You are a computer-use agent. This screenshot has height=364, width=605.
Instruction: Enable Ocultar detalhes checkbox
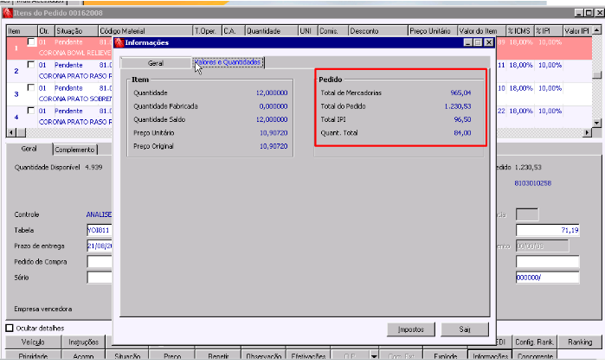[10, 329]
